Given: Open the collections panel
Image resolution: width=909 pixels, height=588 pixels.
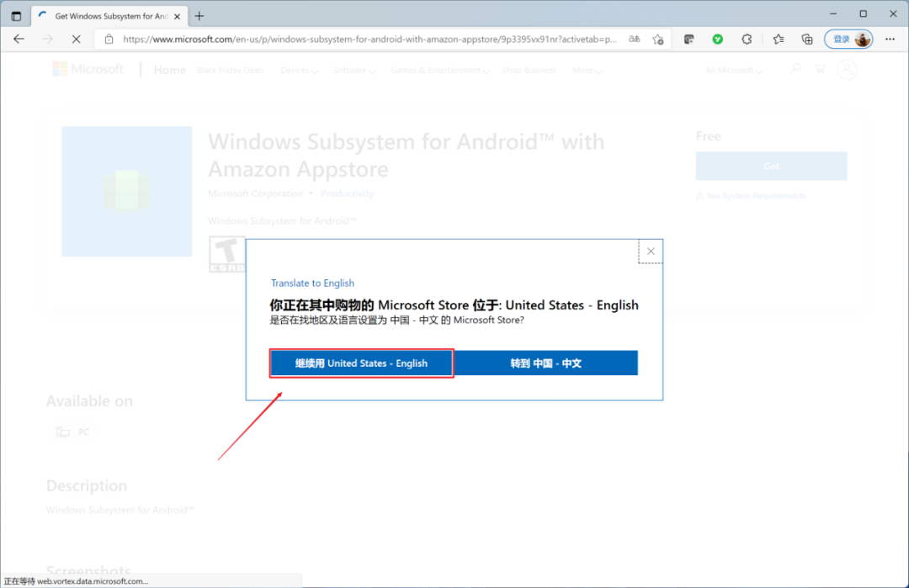Looking at the screenshot, I should [807, 39].
